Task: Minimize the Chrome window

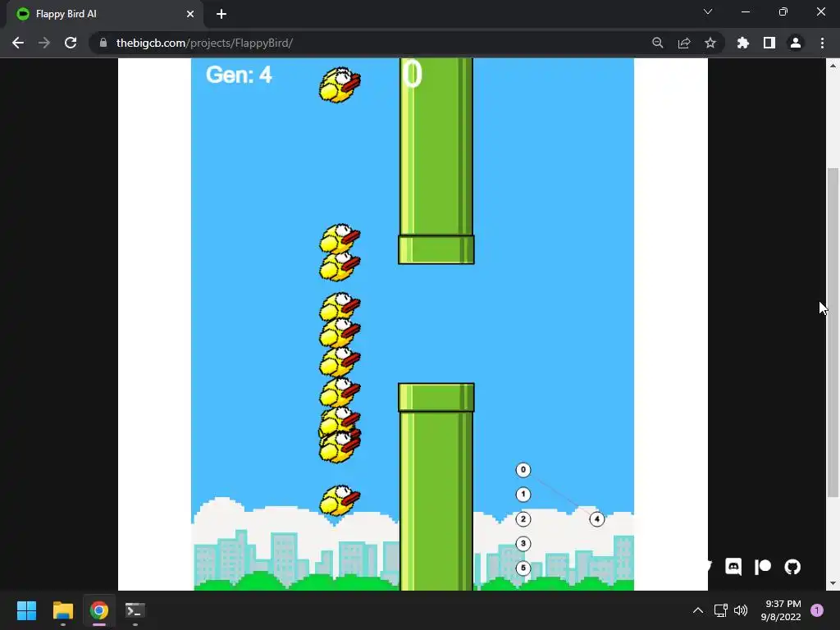Action: click(745, 11)
